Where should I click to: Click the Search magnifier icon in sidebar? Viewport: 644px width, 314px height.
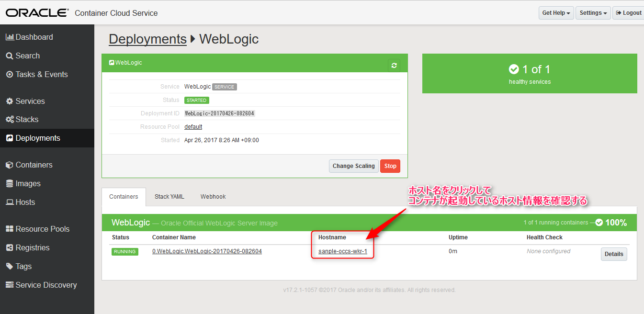click(10, 56)
